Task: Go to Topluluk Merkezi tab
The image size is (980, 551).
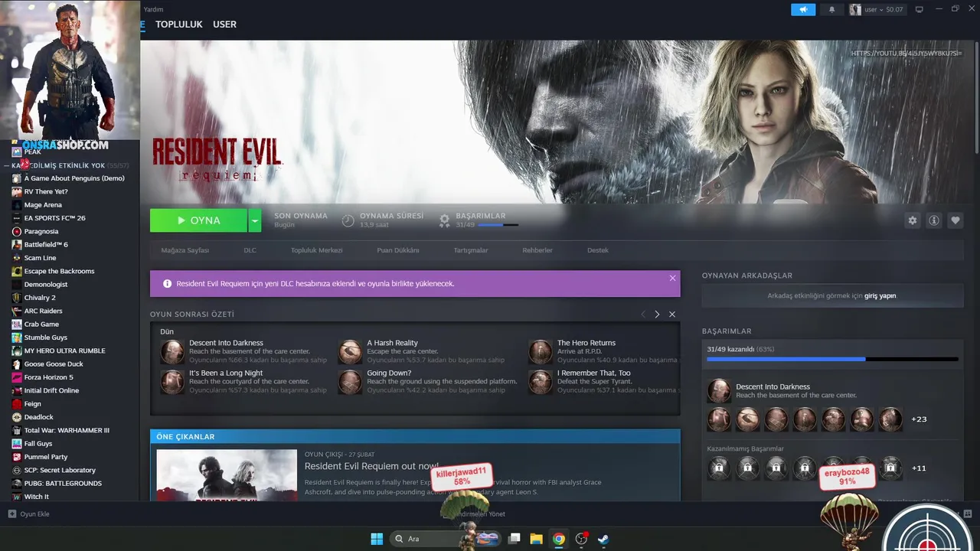Action: pos(316,250)
